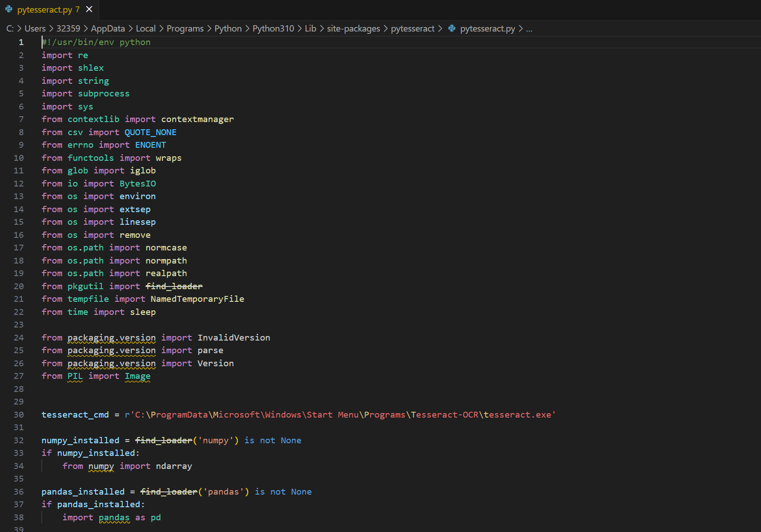
Task: Click 'shlex' on the import line
Action: coord(91,68)
